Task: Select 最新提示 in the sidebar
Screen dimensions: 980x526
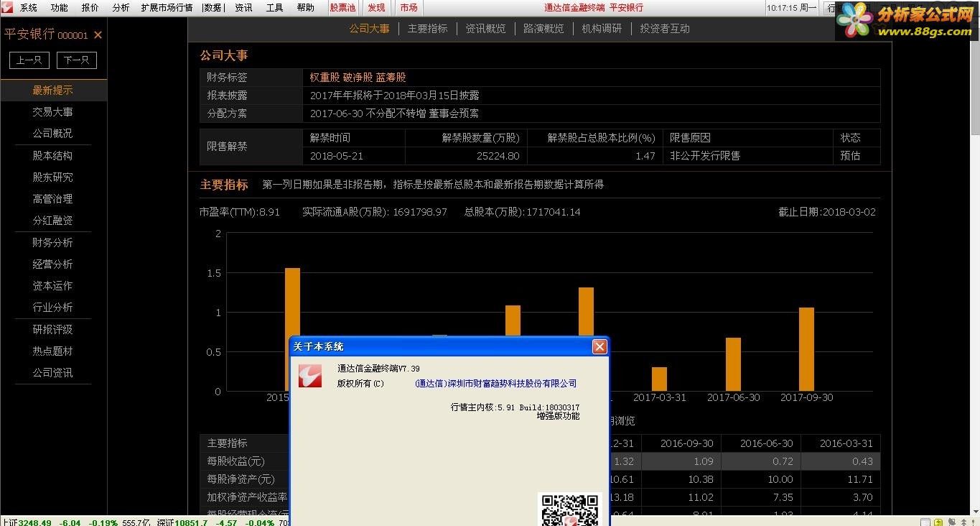Action: [x=52, y=91]
